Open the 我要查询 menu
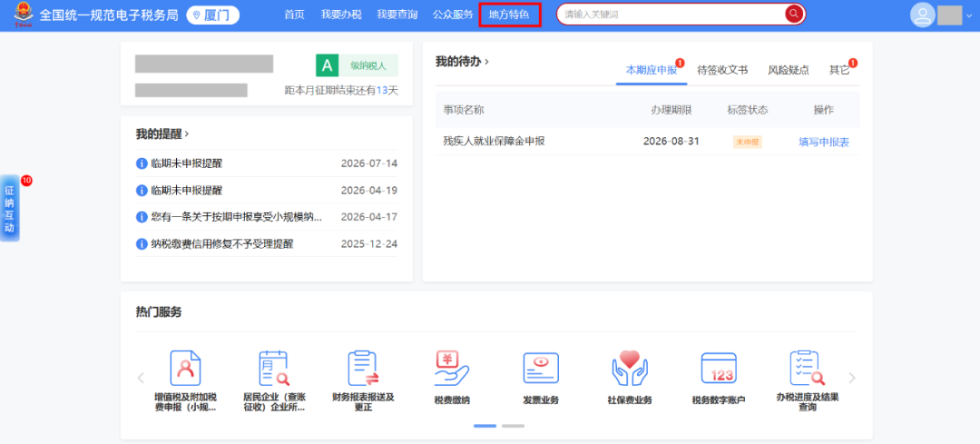Viewport: 980px width, 444px height. (397, 15)
